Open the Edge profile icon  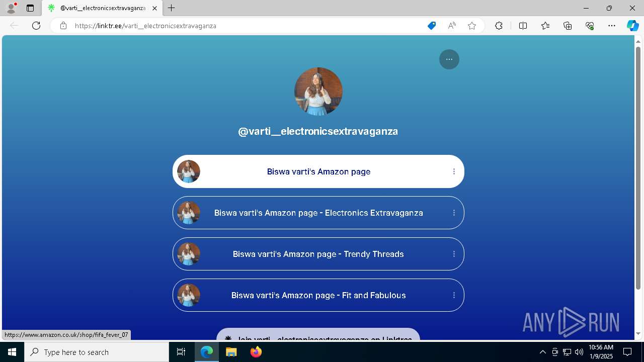point(11,8)
